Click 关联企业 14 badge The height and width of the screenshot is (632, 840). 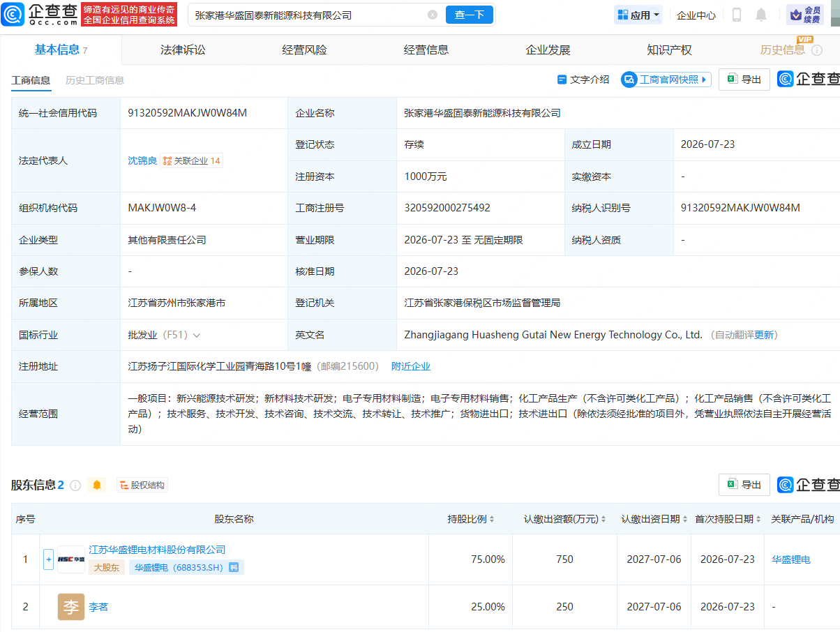[191, 160]
